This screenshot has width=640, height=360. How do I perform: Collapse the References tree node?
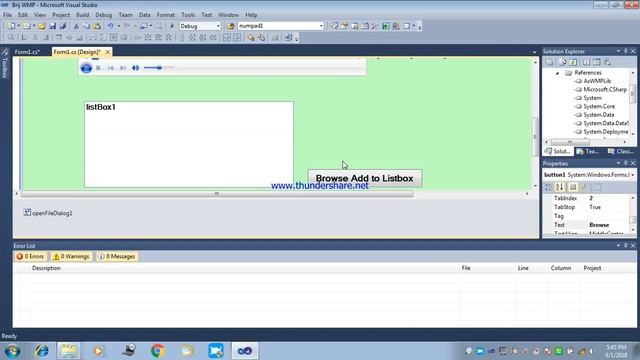click(x=558, y=73)
